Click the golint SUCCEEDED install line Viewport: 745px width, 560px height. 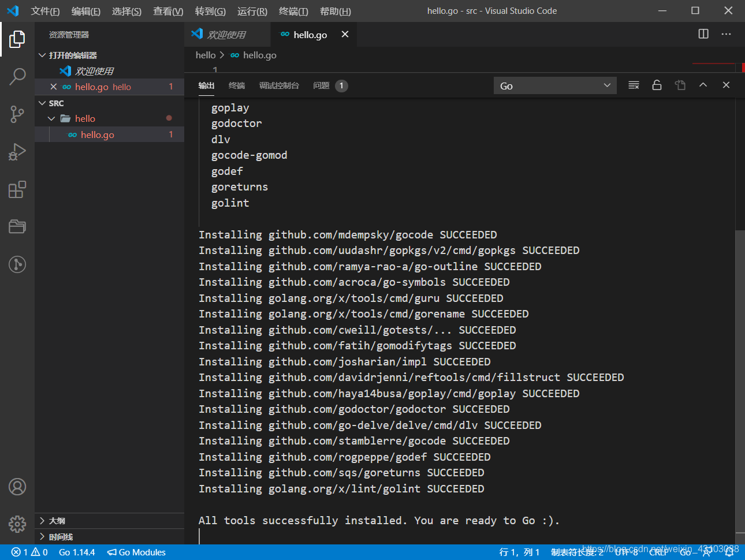point(341,488)
